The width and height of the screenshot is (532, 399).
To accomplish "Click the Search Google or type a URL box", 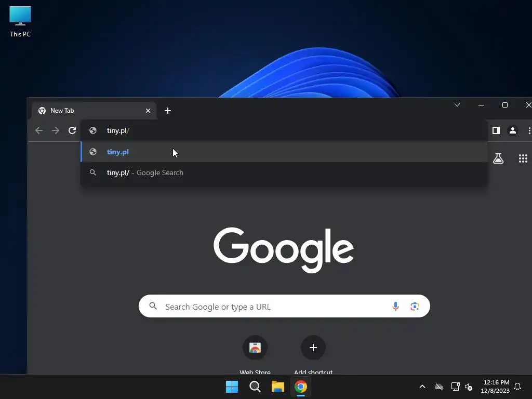I will [284, 307].
